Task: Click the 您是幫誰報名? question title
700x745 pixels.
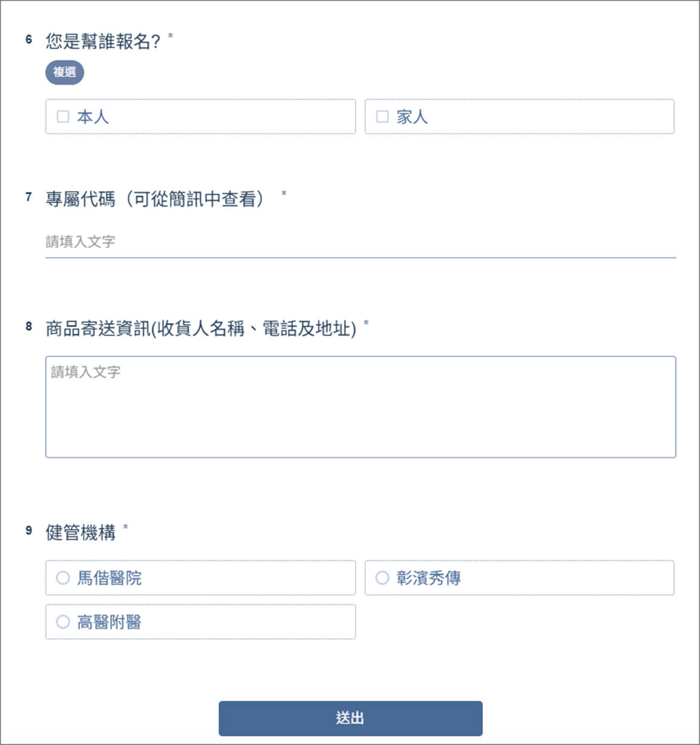Action: (x=103, y=41)
